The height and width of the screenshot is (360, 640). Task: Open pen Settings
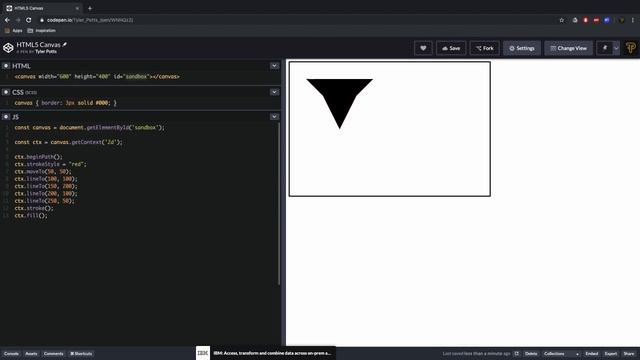coord(522,48)
